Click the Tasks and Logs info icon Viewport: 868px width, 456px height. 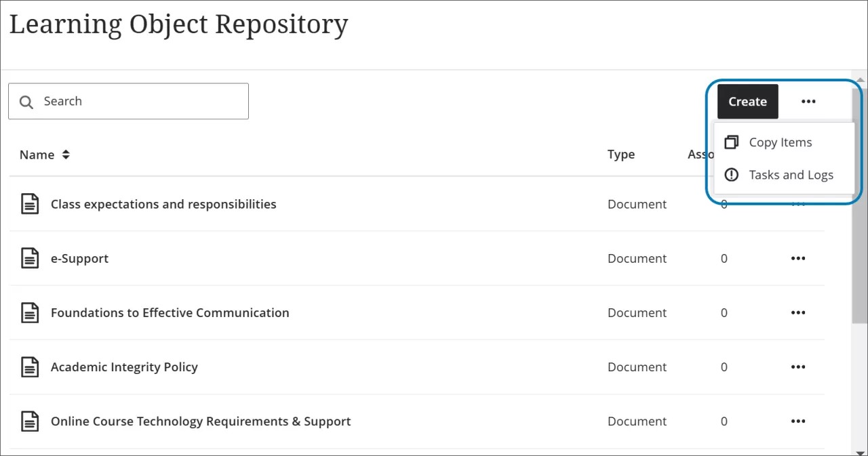731,174
